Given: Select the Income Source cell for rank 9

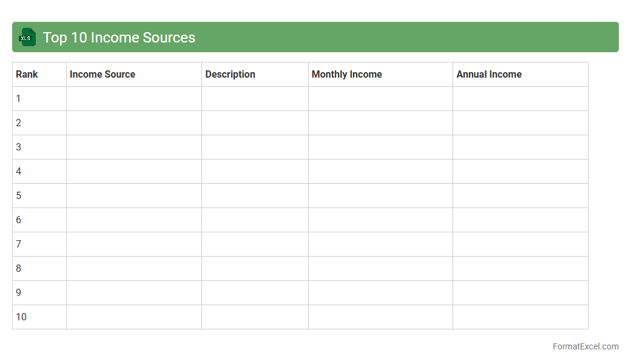Looking at the screenshot, I should (x=133, y=292).
